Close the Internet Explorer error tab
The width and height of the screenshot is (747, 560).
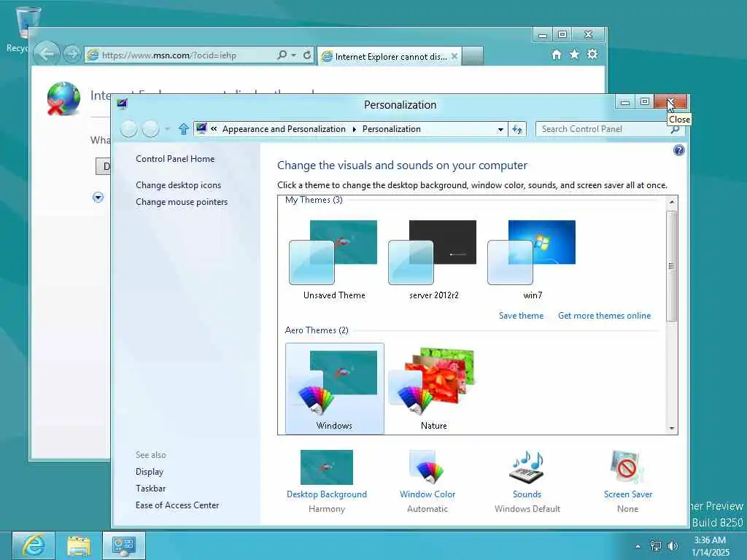click(454, 56)
